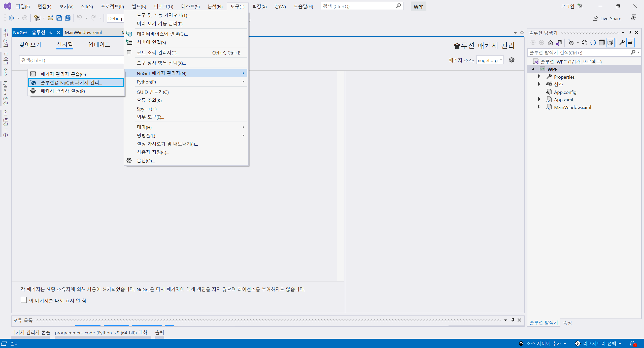Toggle Preview Selected Items button

tap(630, 43)
